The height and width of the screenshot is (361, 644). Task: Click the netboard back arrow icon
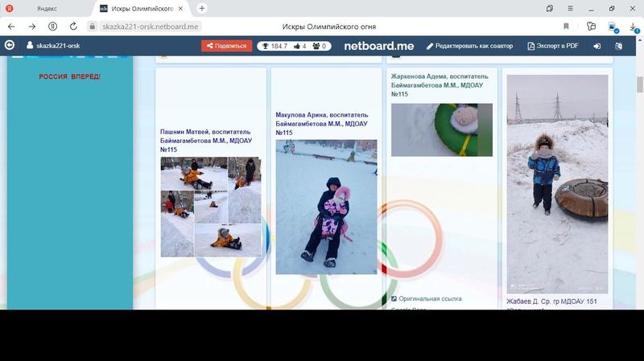pyautogui.click(x=10, y=46)
